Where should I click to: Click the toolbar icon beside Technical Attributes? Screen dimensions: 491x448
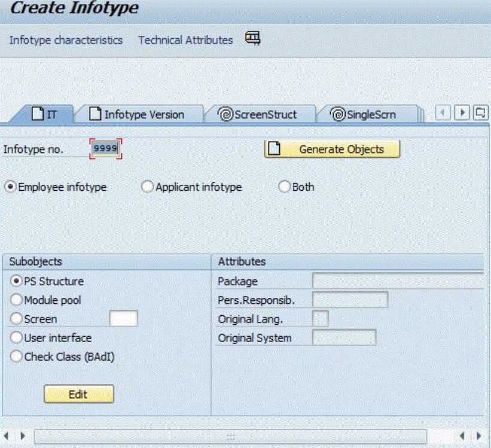coord(253,39)
